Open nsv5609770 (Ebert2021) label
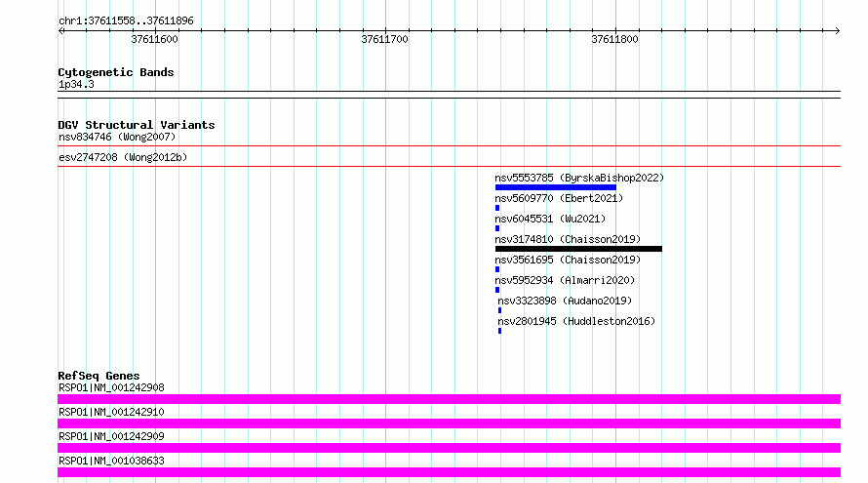This screenshot has height=483, width=868. 559,198
